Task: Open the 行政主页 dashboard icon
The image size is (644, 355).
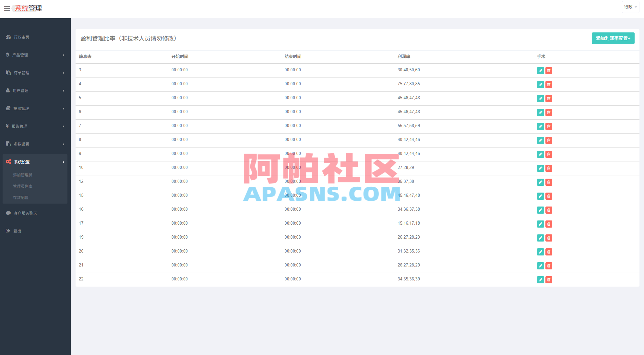Action: [x=8, y=37]
